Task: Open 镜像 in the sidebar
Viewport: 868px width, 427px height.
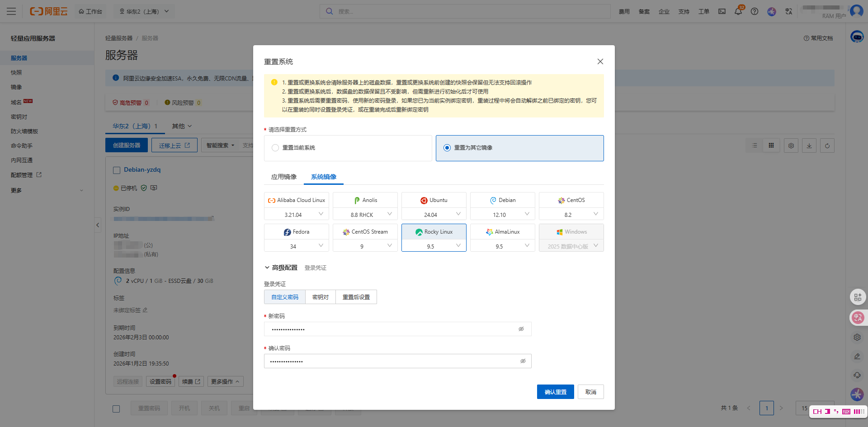Action: (x=16, y=87)
